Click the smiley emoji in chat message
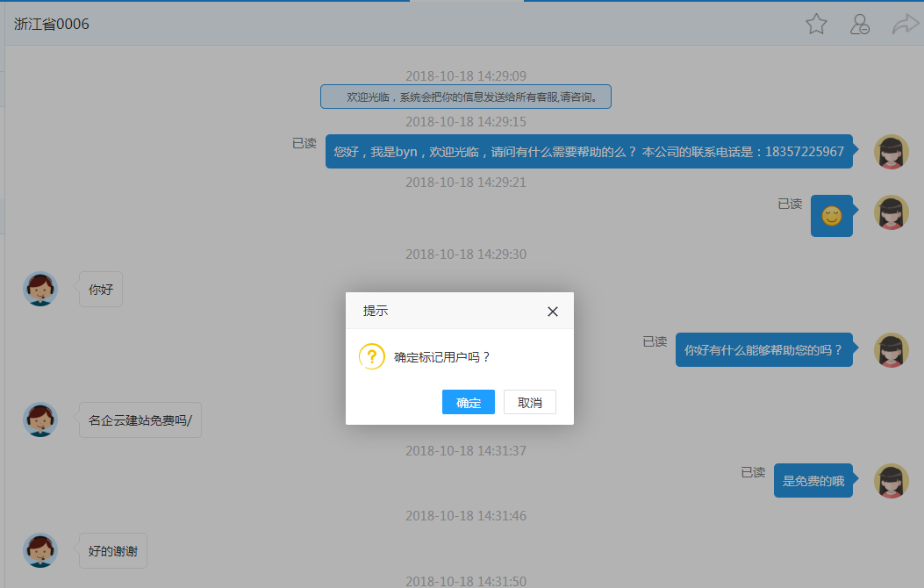Image resolution: width=924 pixels, height=588 pixels. tap(831, 216)
